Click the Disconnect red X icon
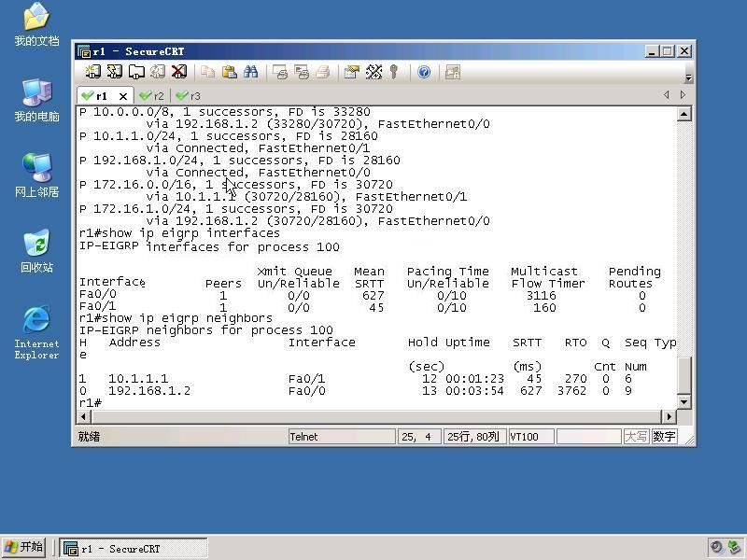This screenshot has width=747, height=560. pyautogui.click(x=179, y=72)
